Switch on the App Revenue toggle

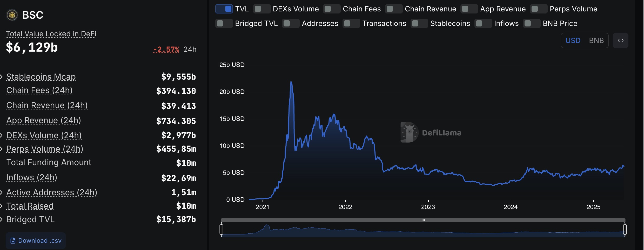469,9
